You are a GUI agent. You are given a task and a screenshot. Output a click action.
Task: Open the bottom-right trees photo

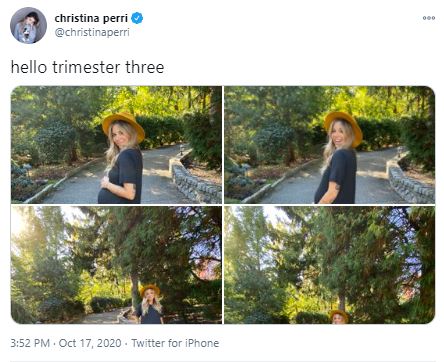330,265
